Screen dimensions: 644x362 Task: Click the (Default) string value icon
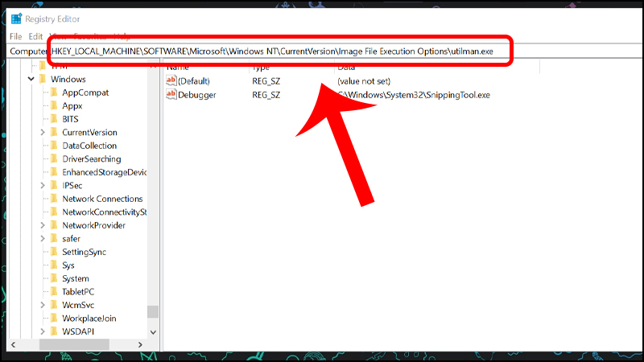[171, 80]
